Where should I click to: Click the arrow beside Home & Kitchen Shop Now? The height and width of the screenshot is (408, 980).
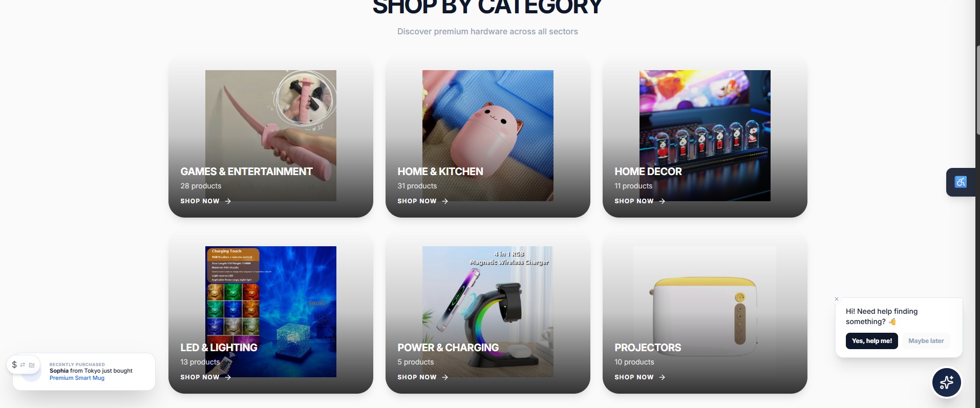point(445,201)
